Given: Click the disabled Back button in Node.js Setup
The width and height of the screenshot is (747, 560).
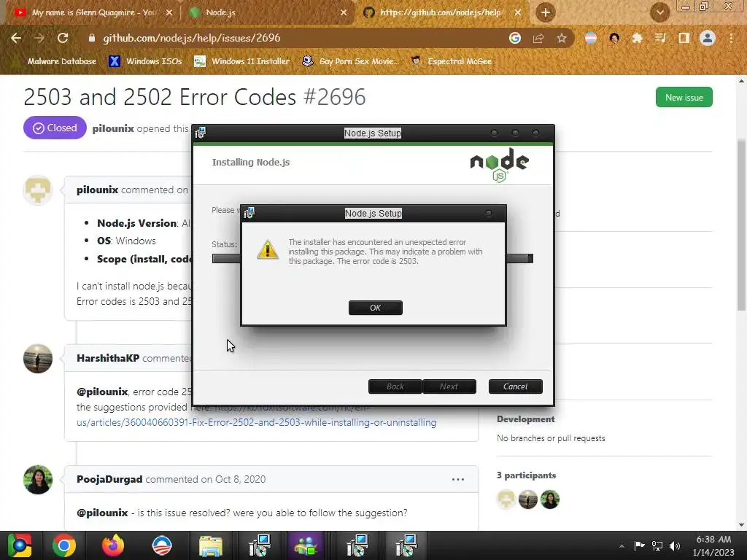Looking at the screenshot, I should 395,386.
